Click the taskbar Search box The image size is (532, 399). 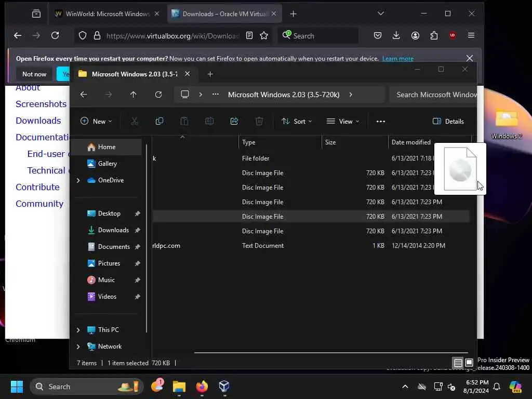[x=87, y=387]
